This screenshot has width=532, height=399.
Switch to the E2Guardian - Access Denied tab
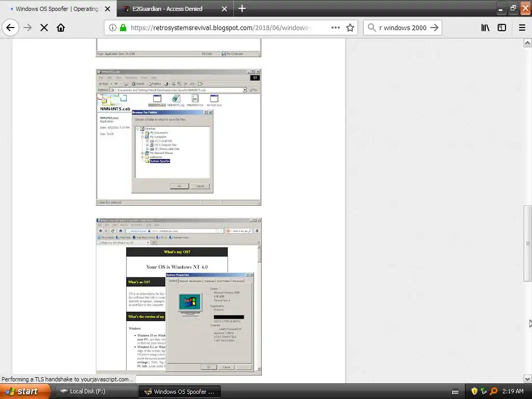pyautogui.click(x=175, y=8)
